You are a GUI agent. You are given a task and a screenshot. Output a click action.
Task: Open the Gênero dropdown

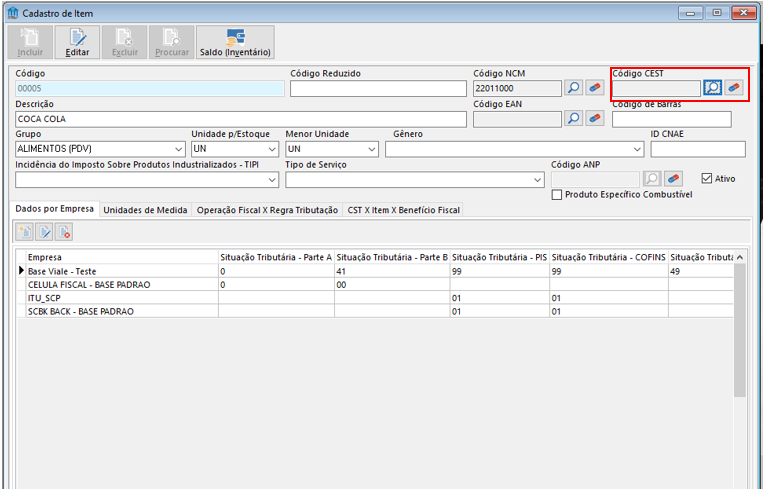(x=637, y=149)
